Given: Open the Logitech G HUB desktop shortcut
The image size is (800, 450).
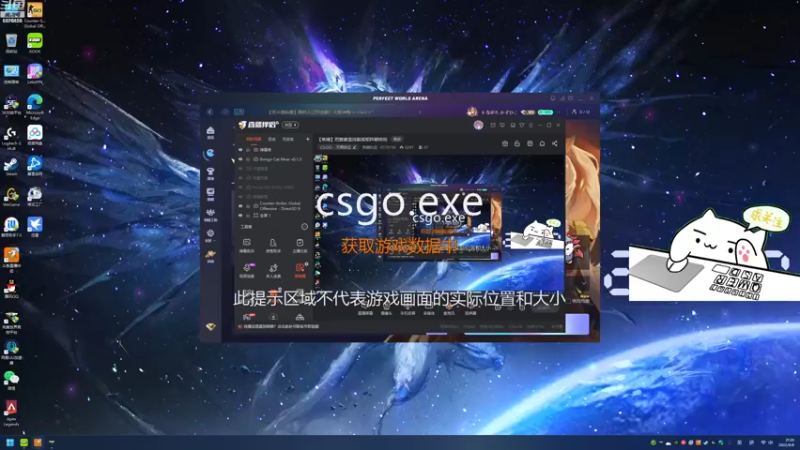Looking at the screenshot, I should click(x=11, y=137).
